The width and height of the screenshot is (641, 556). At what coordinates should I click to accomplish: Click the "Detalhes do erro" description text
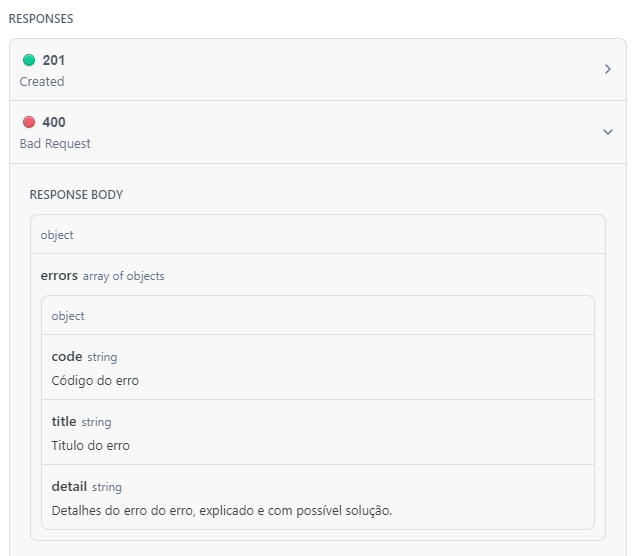221,511
